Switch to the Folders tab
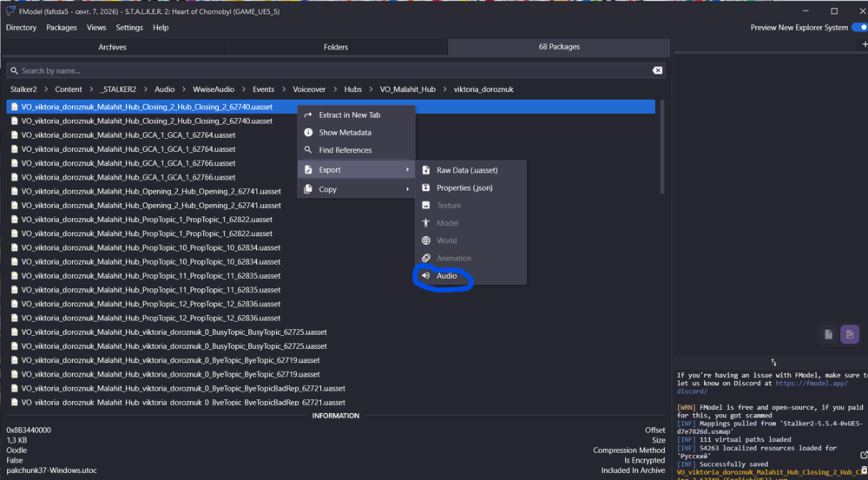868x480 pixels. coord(335,47)
